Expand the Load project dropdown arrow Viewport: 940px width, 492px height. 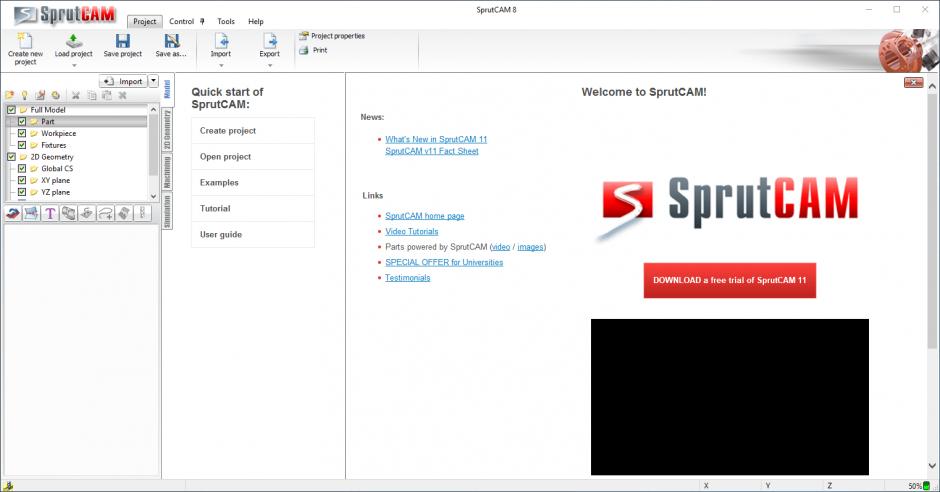coord(74,65)
